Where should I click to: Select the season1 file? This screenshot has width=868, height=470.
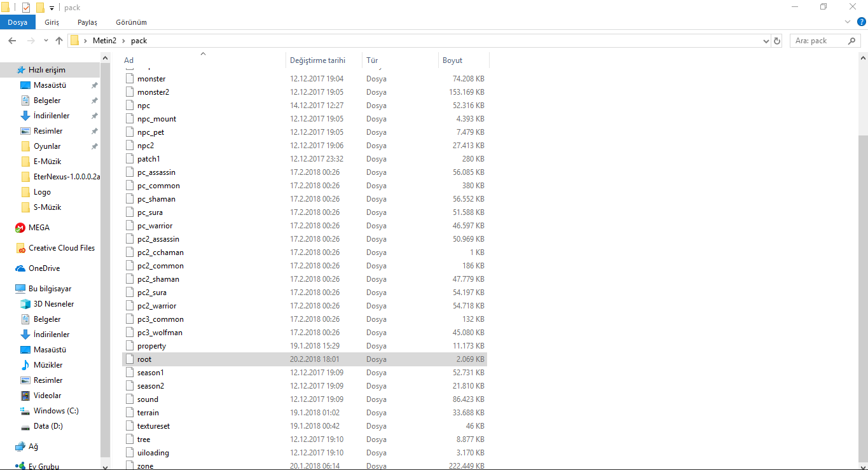(x=305, y=373)
